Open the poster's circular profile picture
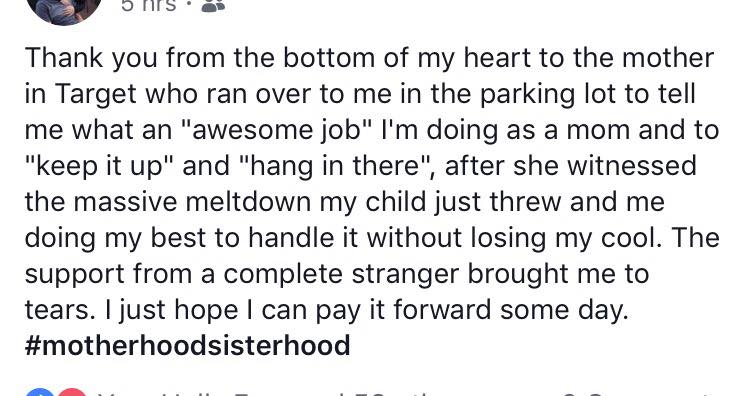744x396 pixels. (x=65, y=9)
